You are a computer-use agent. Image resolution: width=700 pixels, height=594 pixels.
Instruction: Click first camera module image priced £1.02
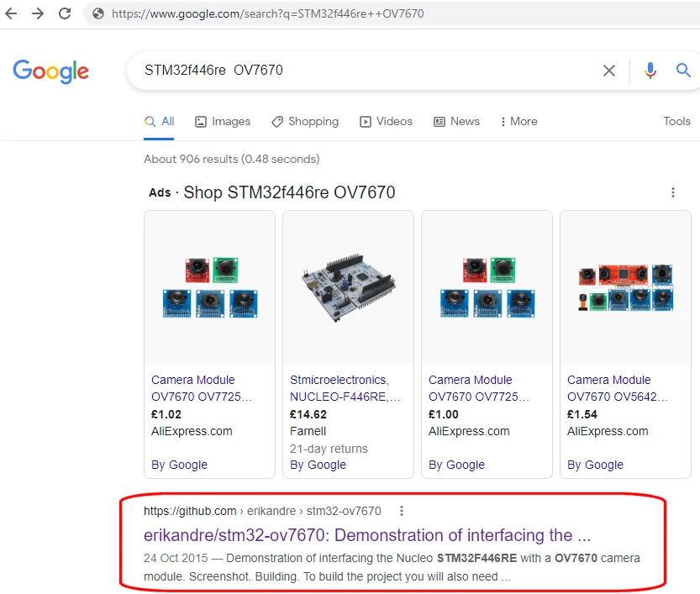coord(210,288)
